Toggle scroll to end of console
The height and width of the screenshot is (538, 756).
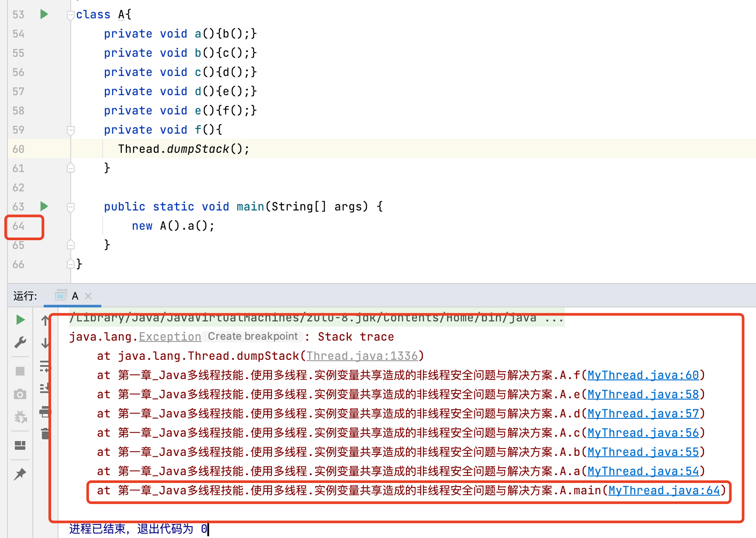(x=45, y=388)
